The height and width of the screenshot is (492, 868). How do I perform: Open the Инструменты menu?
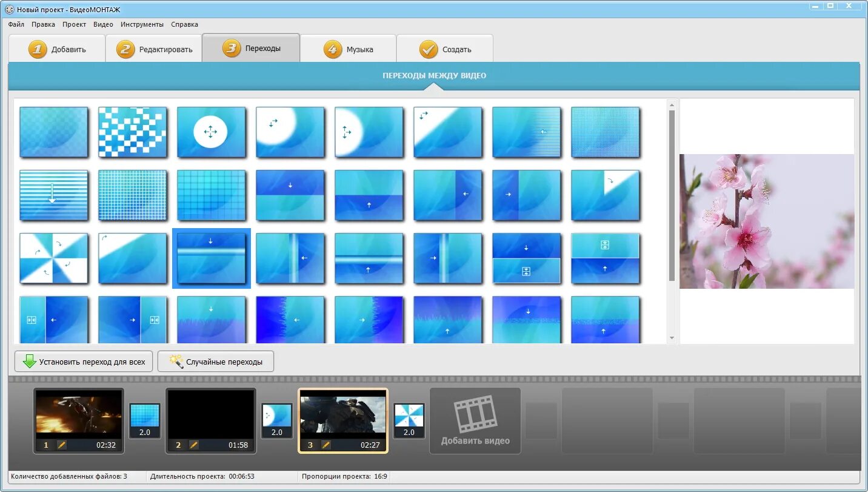coord(142,24)
